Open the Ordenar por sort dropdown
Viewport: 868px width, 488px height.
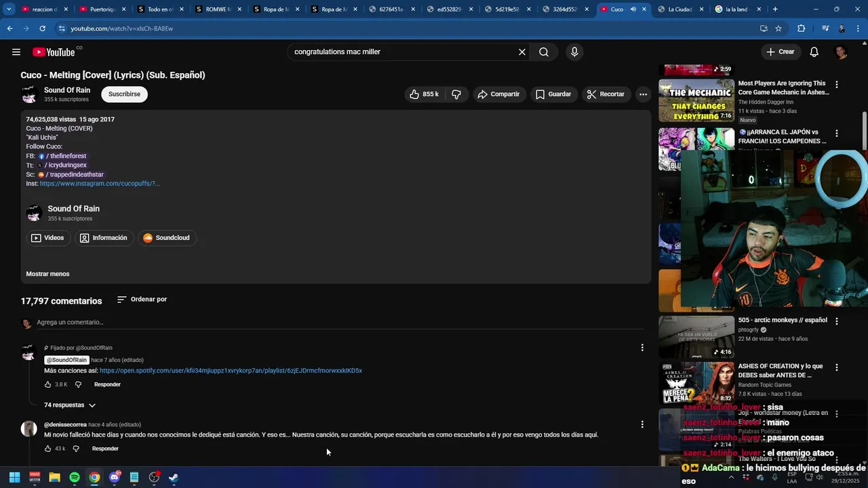(142, 300)
